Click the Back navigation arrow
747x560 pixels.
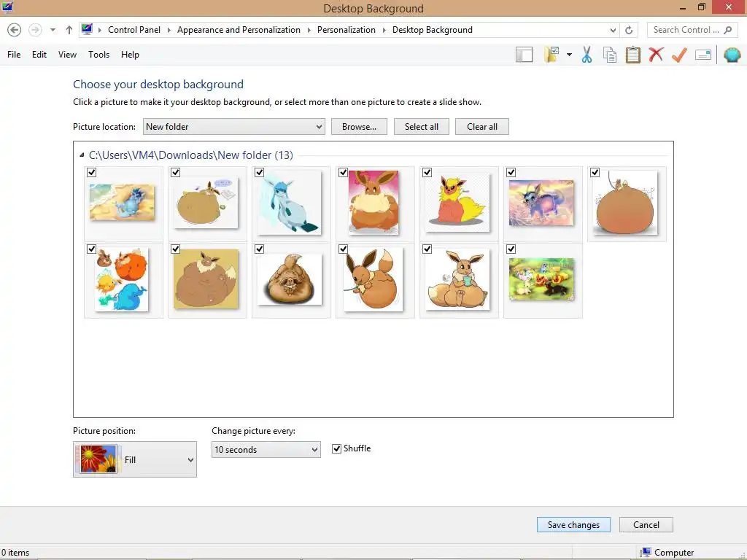(15, 30)
